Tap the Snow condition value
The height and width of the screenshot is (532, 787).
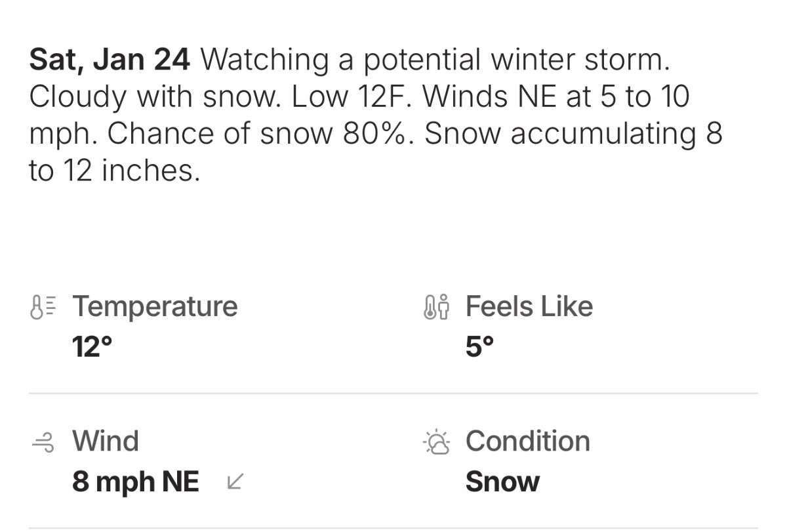click(x=502, y=482)
